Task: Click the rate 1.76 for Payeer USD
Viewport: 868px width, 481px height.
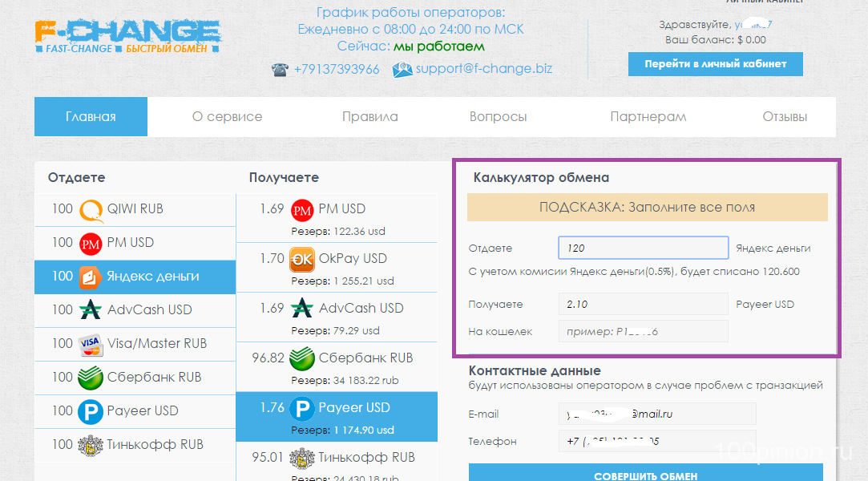Action: click(272, 407)
